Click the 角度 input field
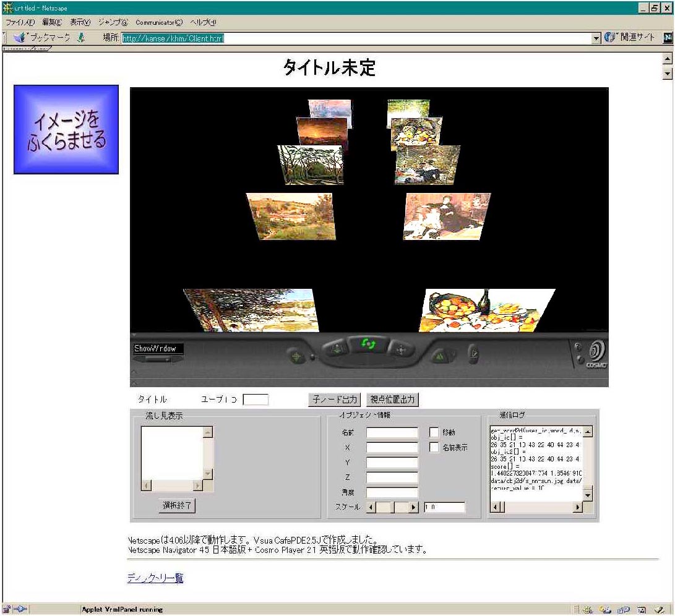This screenshot has height=616, width=675. (392, 492)
